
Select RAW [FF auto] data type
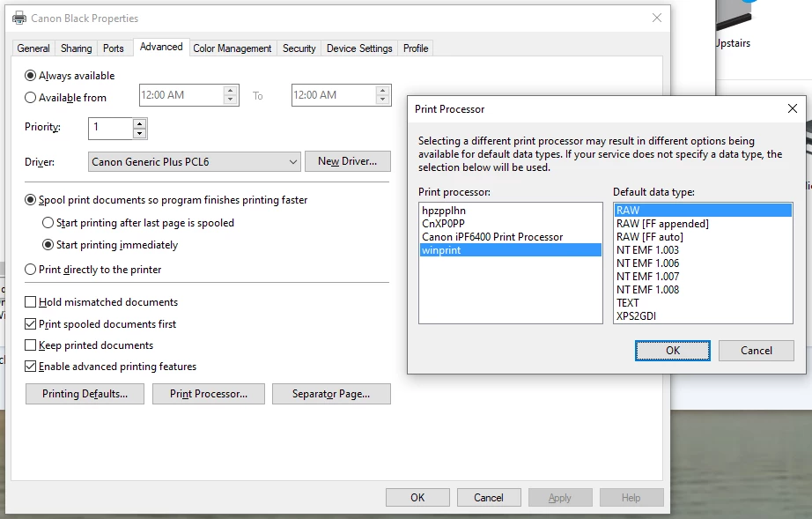pyautogui.click(x=703, y=237)
